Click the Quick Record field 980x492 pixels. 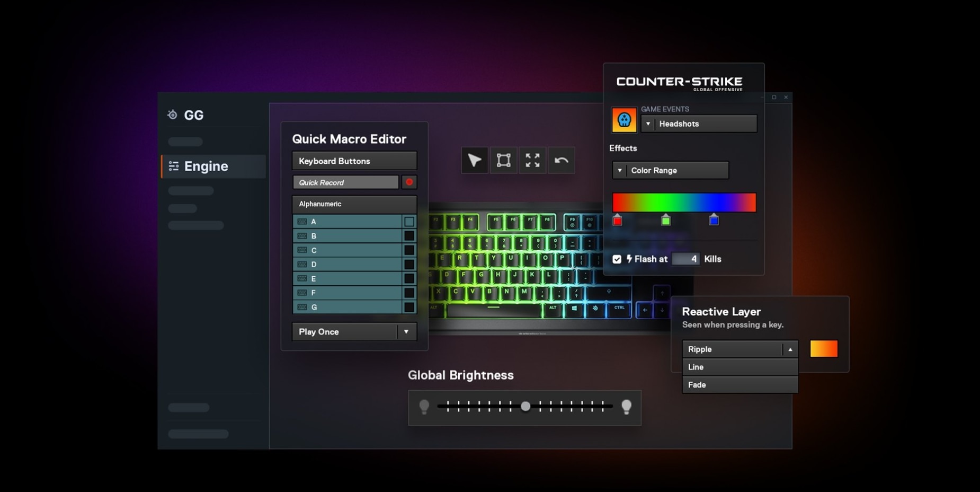tap(345, 182)
